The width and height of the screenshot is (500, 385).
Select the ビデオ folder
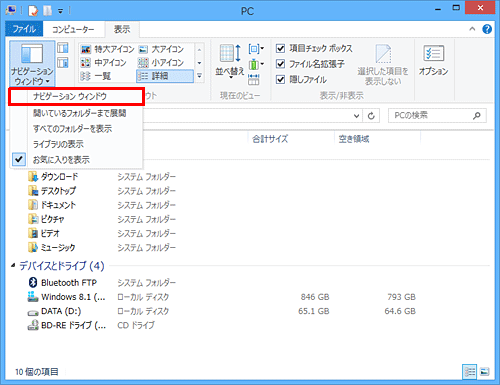44,233
